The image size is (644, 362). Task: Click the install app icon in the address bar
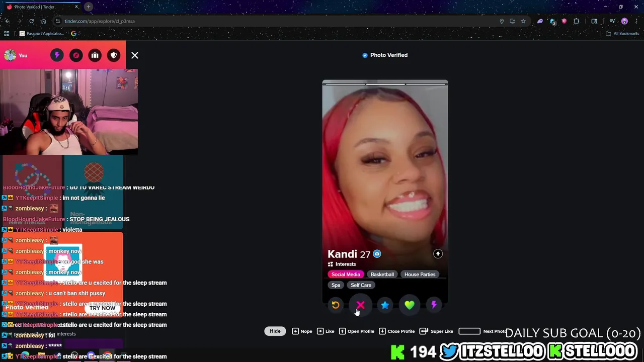point(512,21)
